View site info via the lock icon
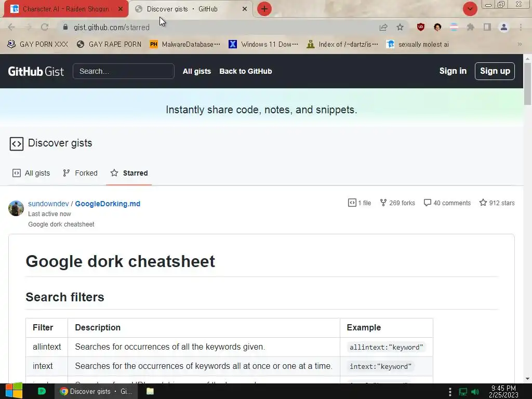Screen dimensions: 532x399 point(65,27)
